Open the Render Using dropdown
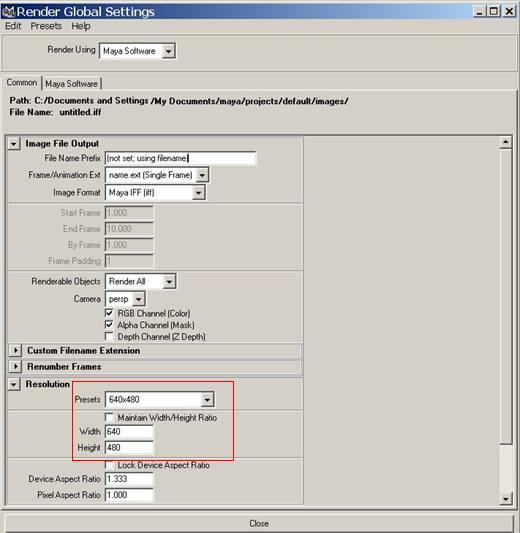Image resolution: width=520 pixels, height=533 pixels. click(137, 51)
